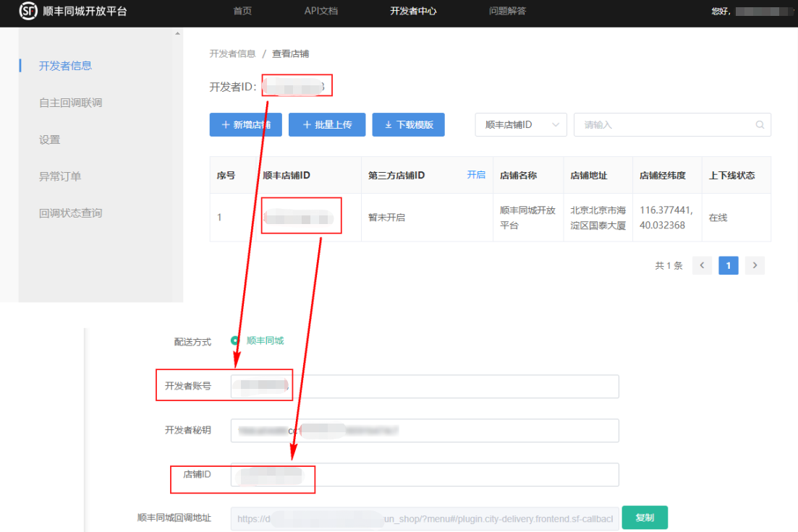Open the 顺丰店铺ID filter dropdown
798x532 pixels.
click(521, 124)
